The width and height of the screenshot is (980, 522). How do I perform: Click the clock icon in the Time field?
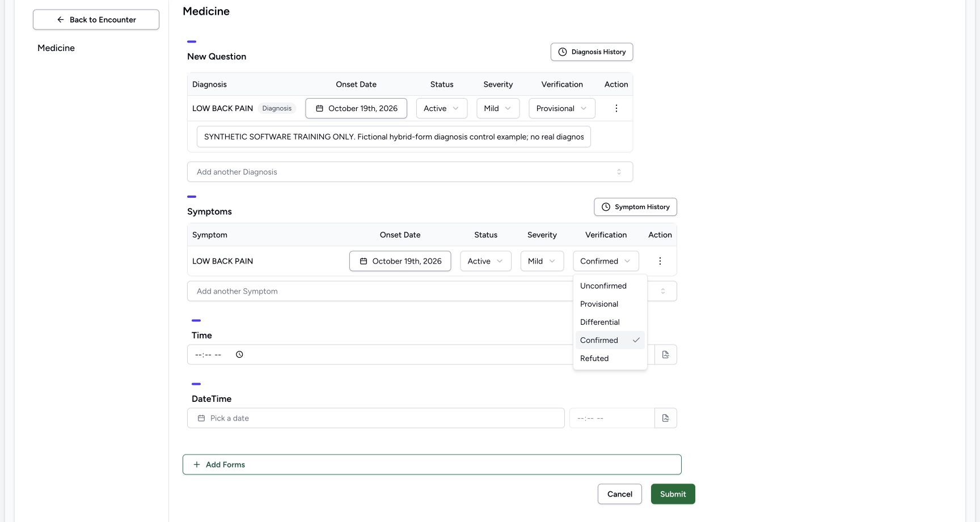[x=239, y=355]
